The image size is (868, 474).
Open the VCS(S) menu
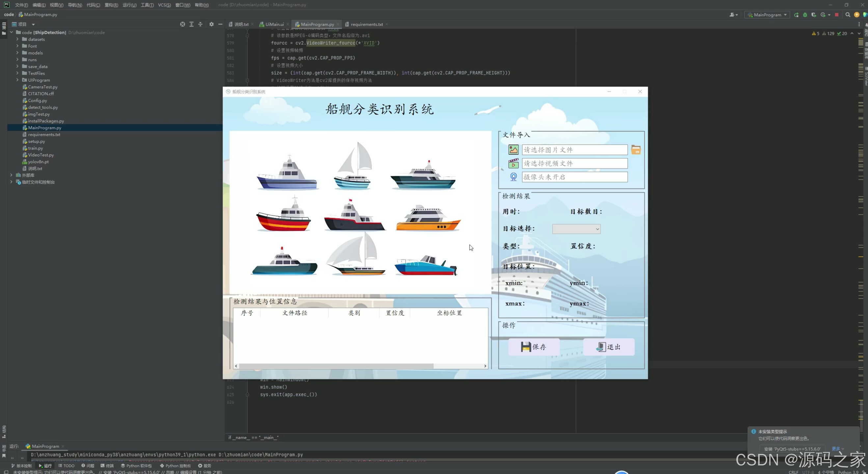click(164, 5)
